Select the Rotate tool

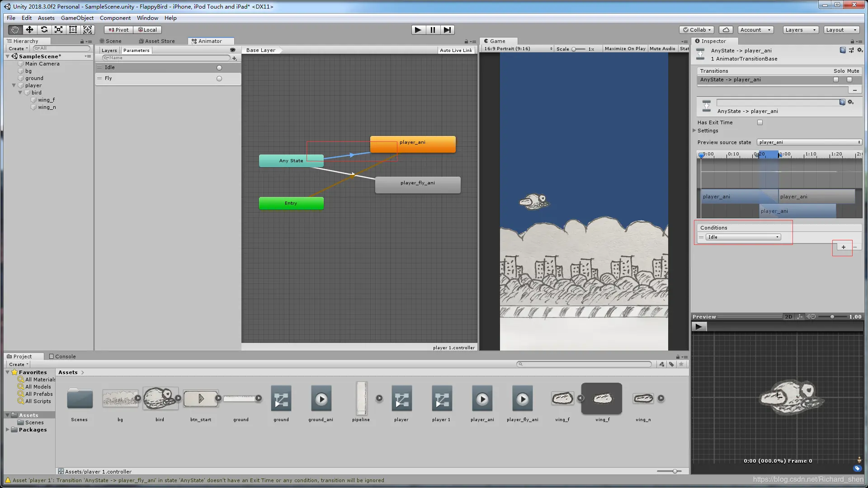[44, 30]
